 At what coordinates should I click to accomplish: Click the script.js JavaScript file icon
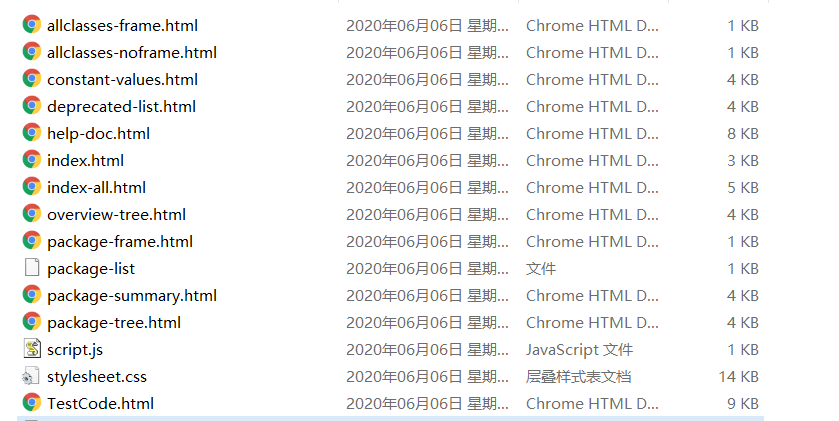coord(32,349)
